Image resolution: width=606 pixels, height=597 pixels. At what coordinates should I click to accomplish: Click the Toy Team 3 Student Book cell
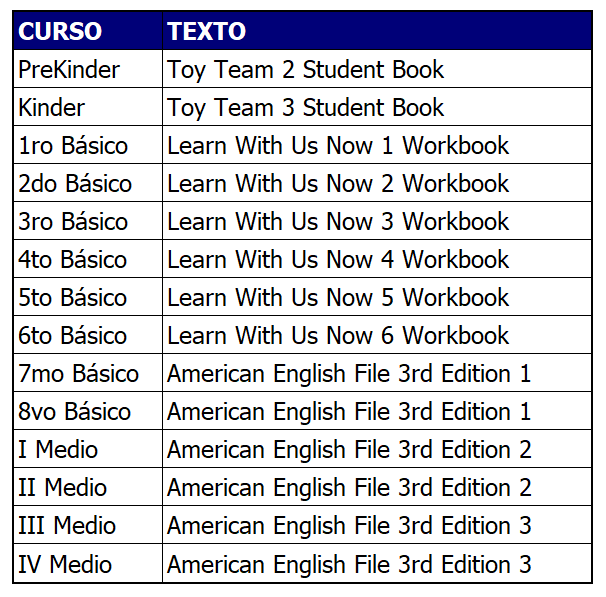pyautogui.click(x=306, y=108)
